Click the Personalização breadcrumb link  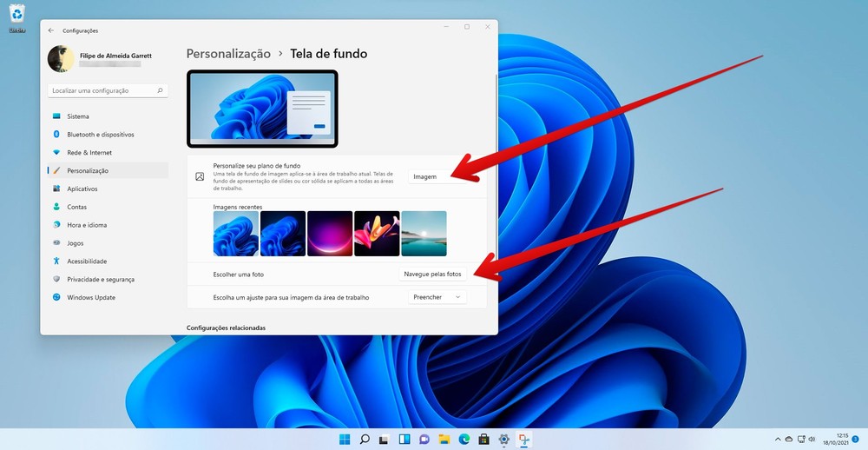click(x=228, y=54)
